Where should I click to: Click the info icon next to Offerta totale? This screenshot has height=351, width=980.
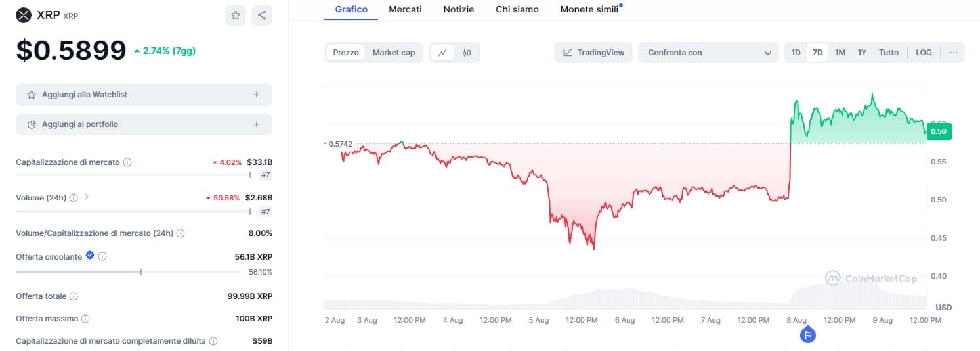tap(74, 296)
